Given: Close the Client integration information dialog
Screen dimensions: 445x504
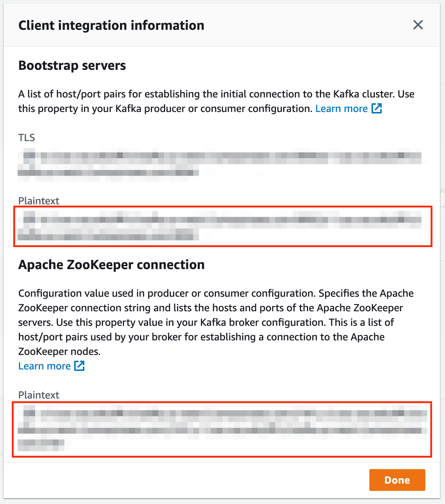Looking at the screenshot, I should 418,25.
